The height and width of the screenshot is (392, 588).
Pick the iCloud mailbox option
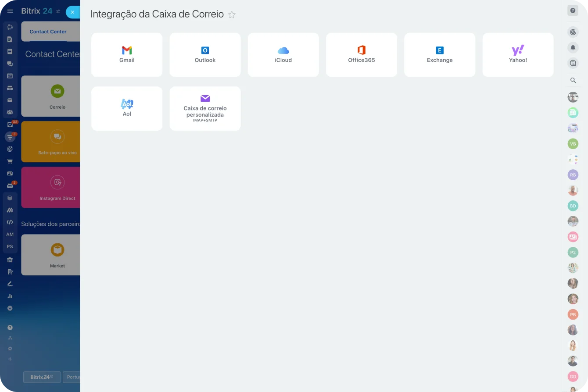coord(283,55)
